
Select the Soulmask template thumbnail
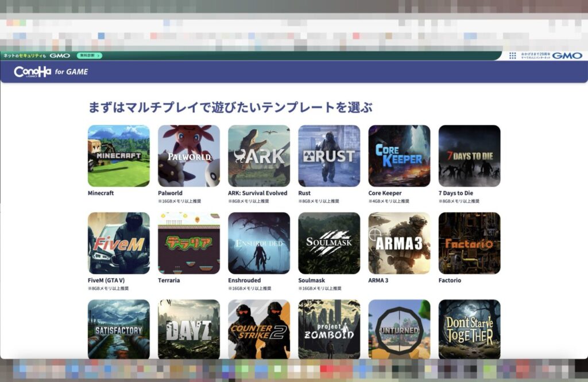tap(329, 243)
